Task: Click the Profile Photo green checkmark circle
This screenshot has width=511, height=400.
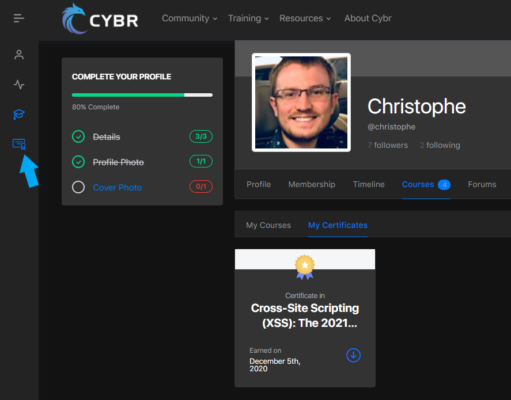Action: tap(78, 162)
